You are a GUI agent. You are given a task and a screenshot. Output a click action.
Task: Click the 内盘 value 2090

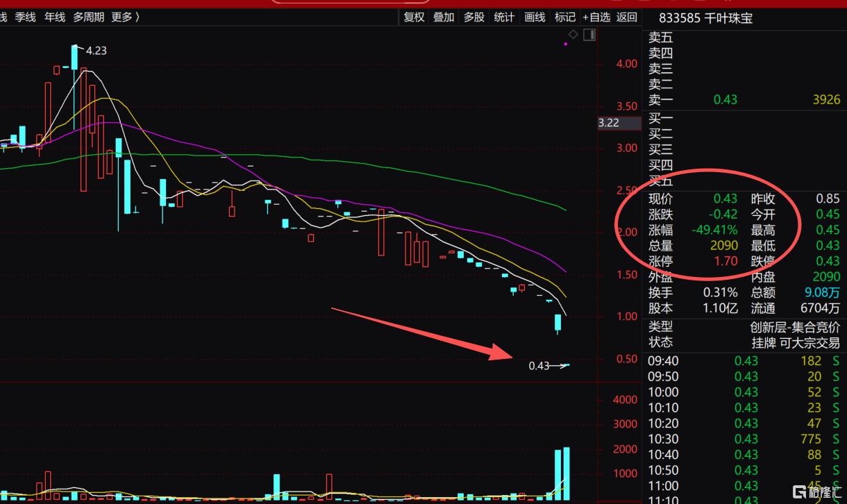tap(826, 277)
